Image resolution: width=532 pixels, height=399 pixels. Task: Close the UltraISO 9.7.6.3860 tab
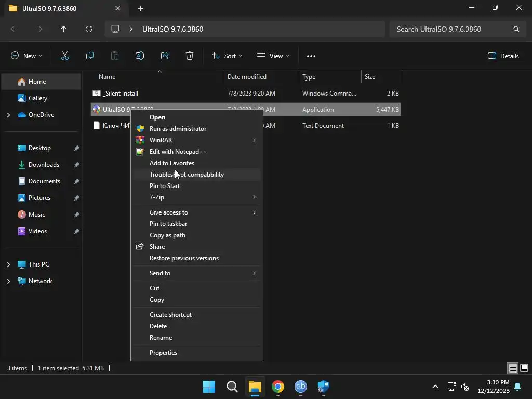tap(118, 8)
